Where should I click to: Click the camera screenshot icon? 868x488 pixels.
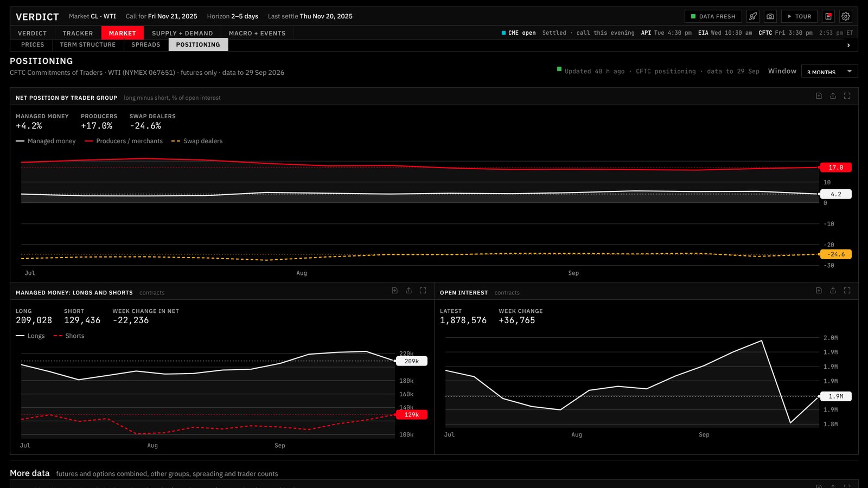click(770, 16)
